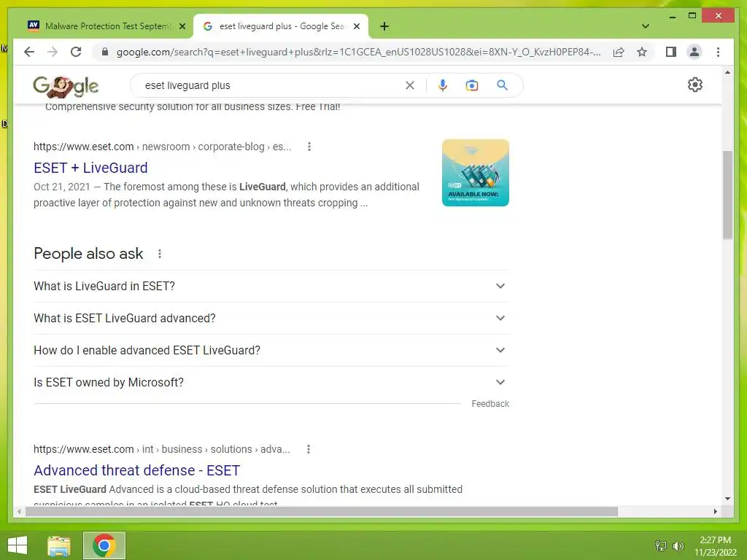The height and width of the screenshot is (560, 747).
Task: Open the taskbar clock and date
Action: (716, 546)
